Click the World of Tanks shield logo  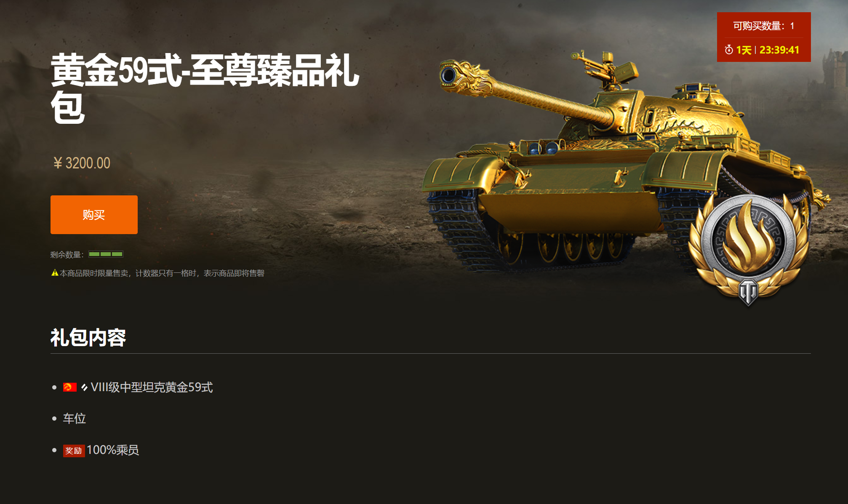[x=748, y=292]
